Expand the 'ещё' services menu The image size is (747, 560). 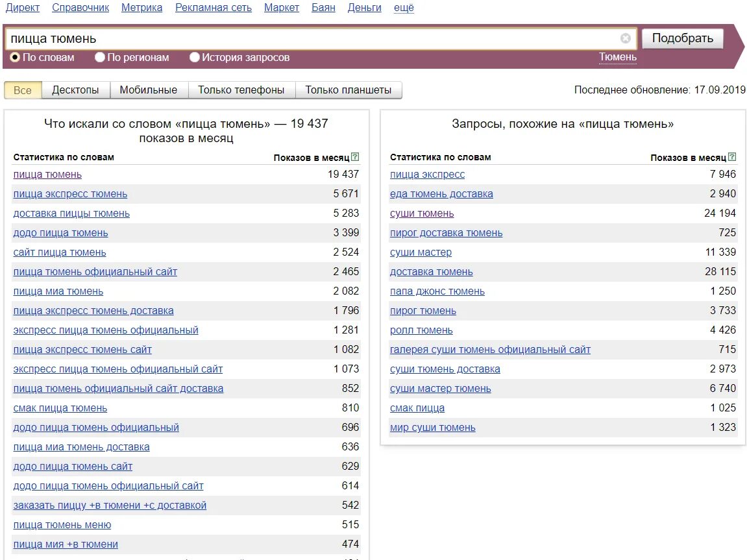[404, 8]
